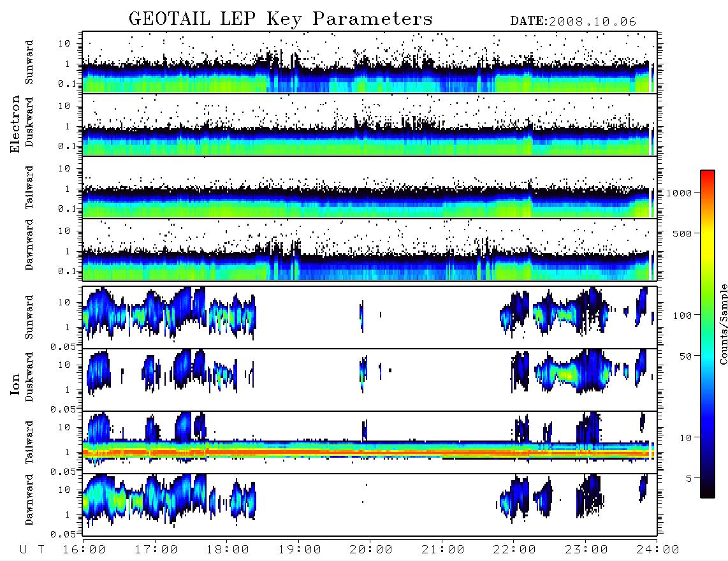Click the 16:00 time tick label
The width and height of the screenshot is (728, 561).
pyautogui.click(x=85, y=550)
